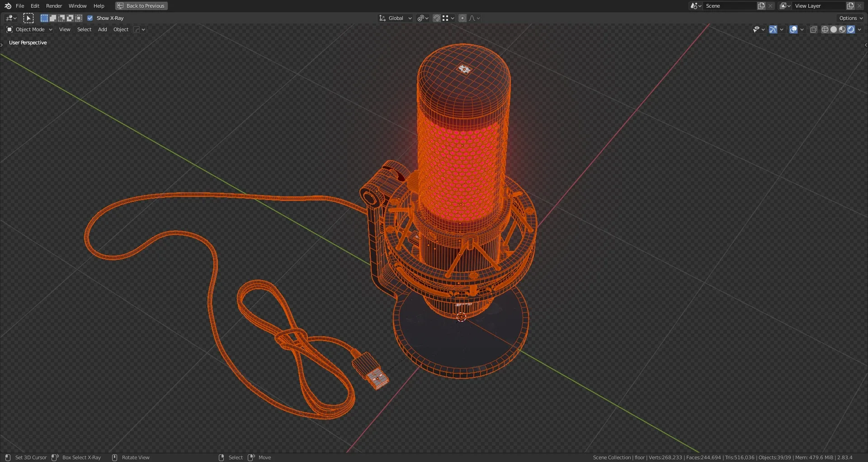Click the View Layer name field
Screen dimensions: 868x462
click(819, 6)
